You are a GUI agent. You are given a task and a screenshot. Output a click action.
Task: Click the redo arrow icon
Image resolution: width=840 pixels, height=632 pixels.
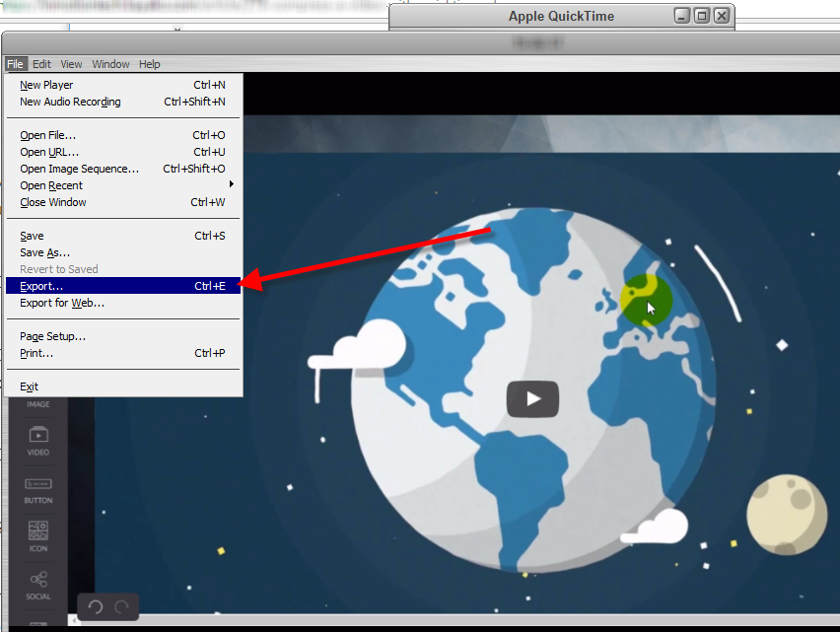coord(122,607)
